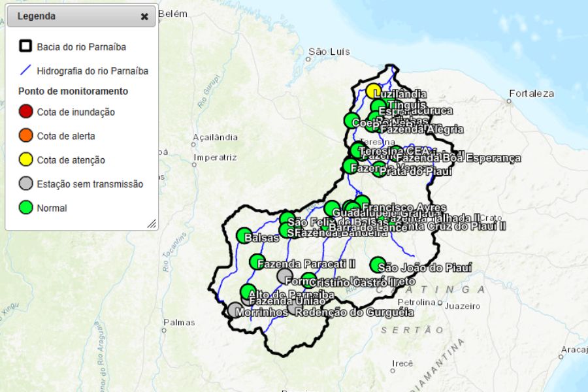The width and height of the screenshot is (588, 392).
Task: Click the yellow Luzilândia station marker
Action: pyautogui.click(x=373, y=91)
